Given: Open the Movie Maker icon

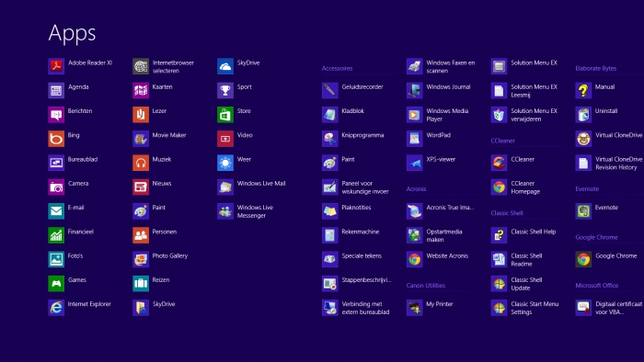Looking at the screenshot, I should click(141, 139).
